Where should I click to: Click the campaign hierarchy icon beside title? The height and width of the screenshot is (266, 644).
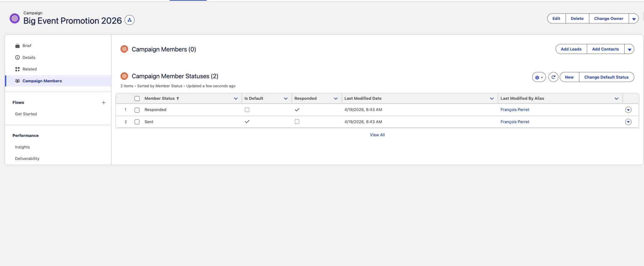point(129,20)
